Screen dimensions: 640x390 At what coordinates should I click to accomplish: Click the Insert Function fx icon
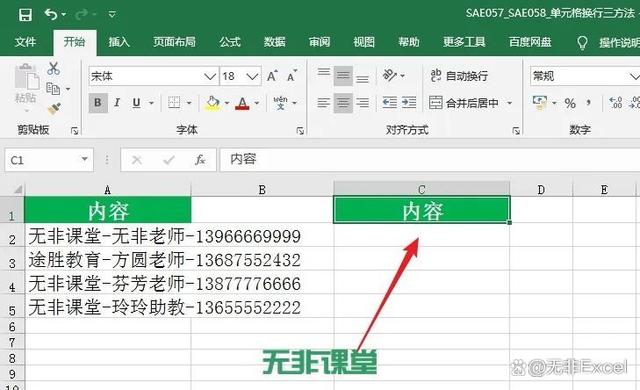tap(200, 160)
